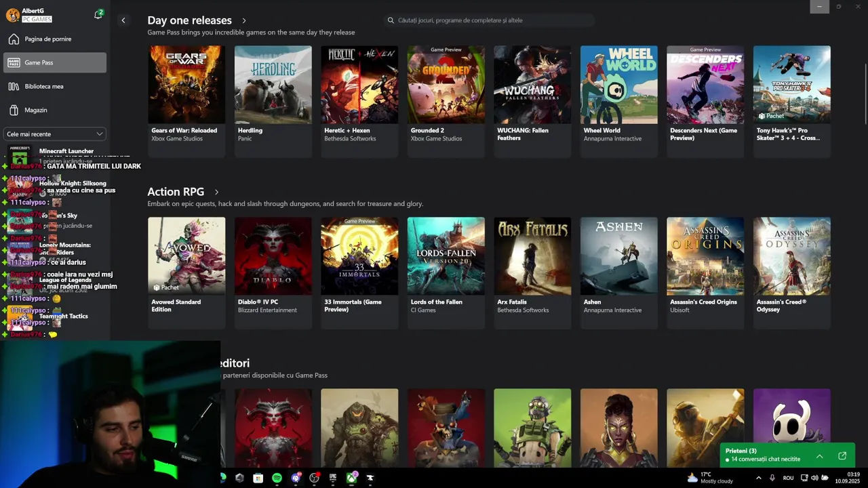Open Magazin store page
The image size is (868, 488).
pyautogui.click(x=55, y=110)
